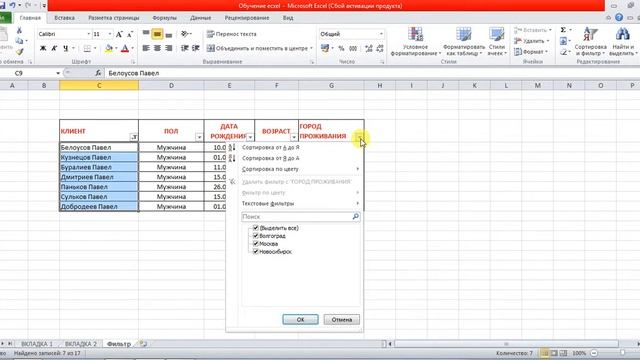This screenshot has width=640, height=360.
Task: Open Стили ячеек gallery
Action: coord(497,42)
